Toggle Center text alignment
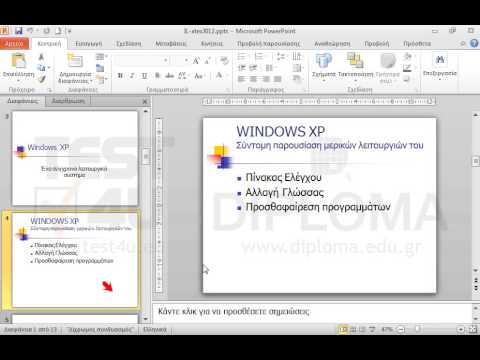The width and height of the screenshot is (480, 360). tap(253, 79)
